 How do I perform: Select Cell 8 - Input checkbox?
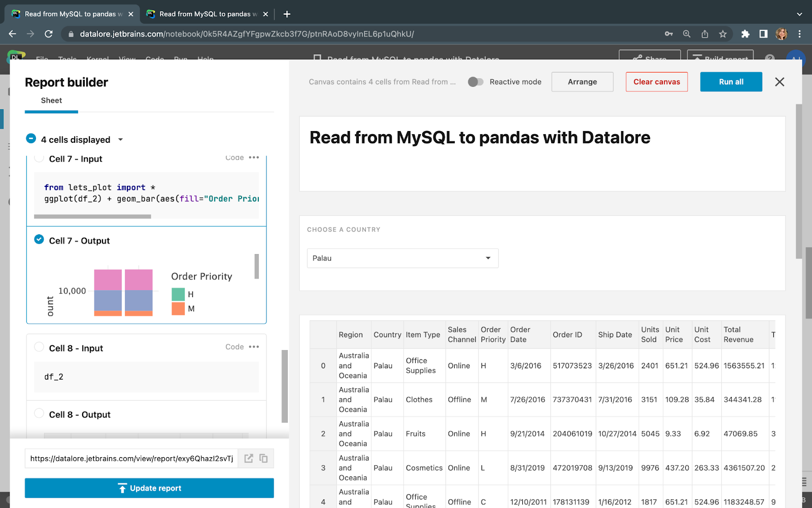pos(39,347)
